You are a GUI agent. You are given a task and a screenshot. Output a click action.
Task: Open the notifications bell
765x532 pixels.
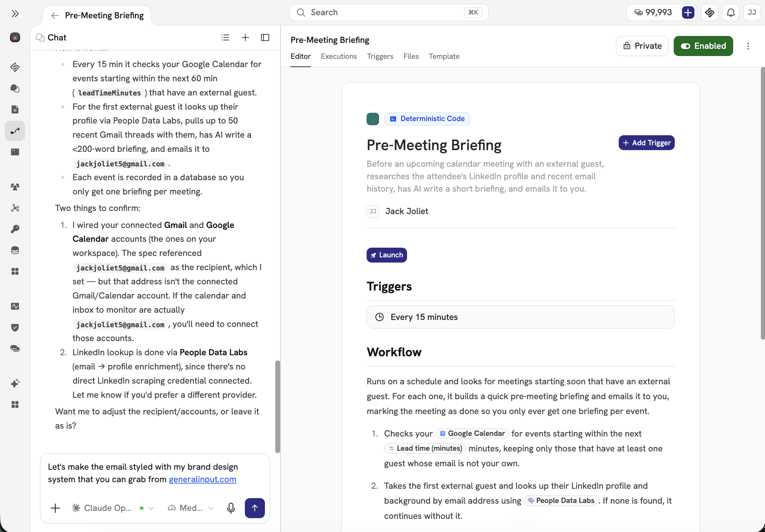click(731, 12)
